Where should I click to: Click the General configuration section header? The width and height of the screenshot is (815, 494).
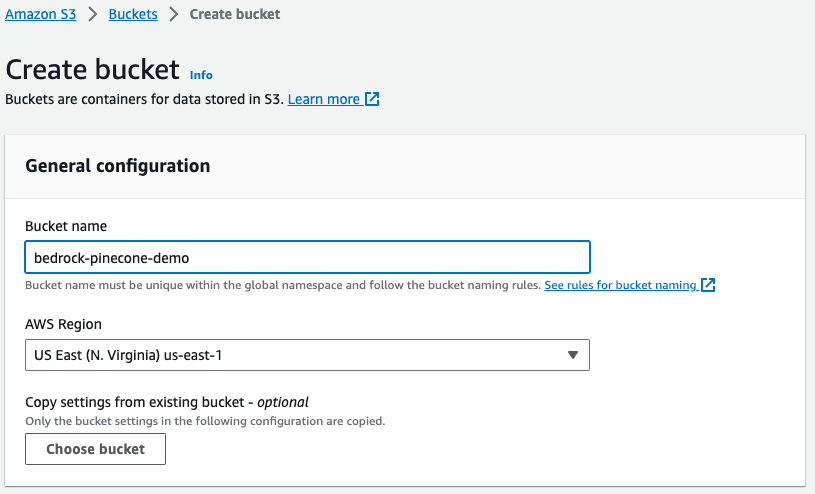117,166
